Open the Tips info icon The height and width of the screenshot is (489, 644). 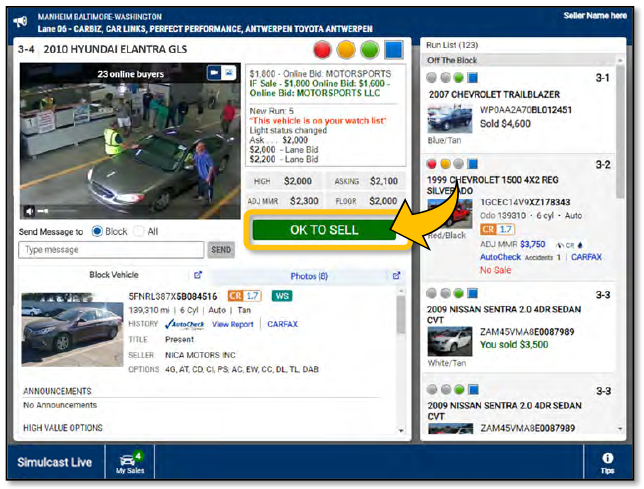608,462
